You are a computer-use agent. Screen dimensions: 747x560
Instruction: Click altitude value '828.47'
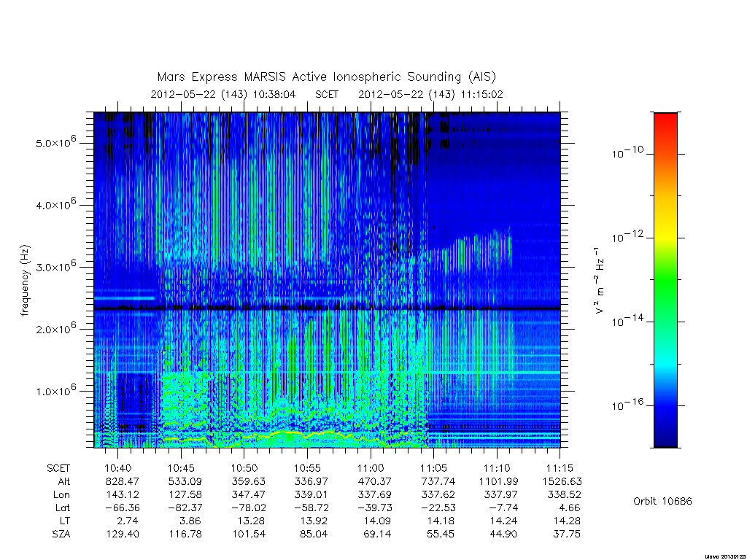coord(123,481)
